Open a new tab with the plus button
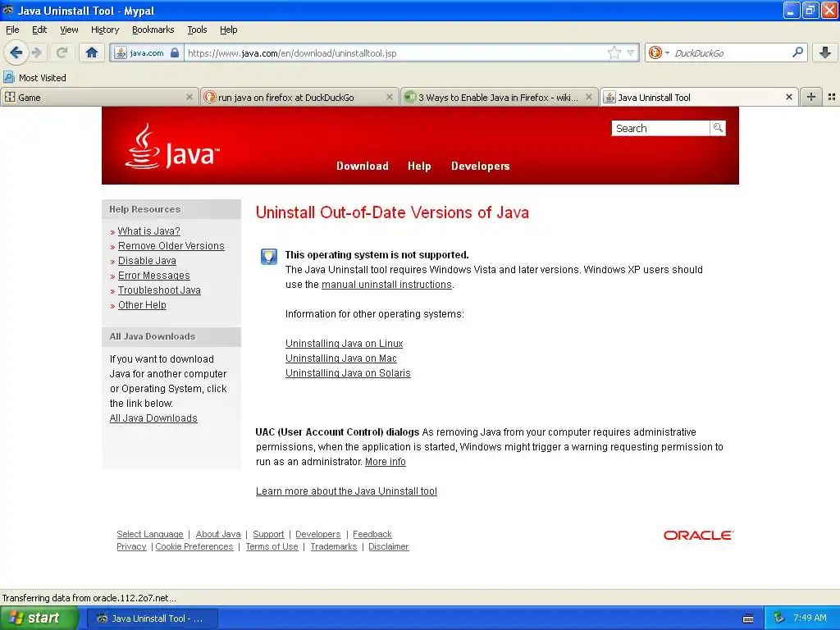This screenshot has width=840, height=630. point(811,97)
